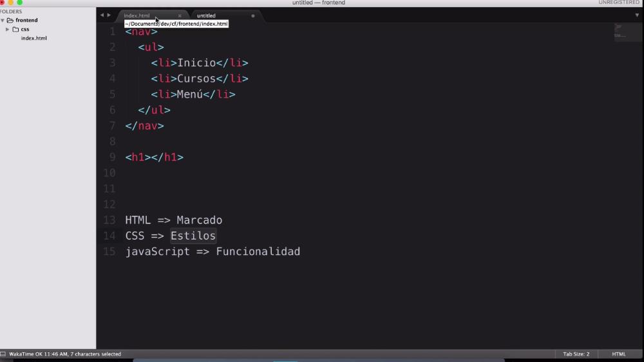Click the previous tab arrow
The width and height of the screenshot is (644, 362).
click(102, 15)
